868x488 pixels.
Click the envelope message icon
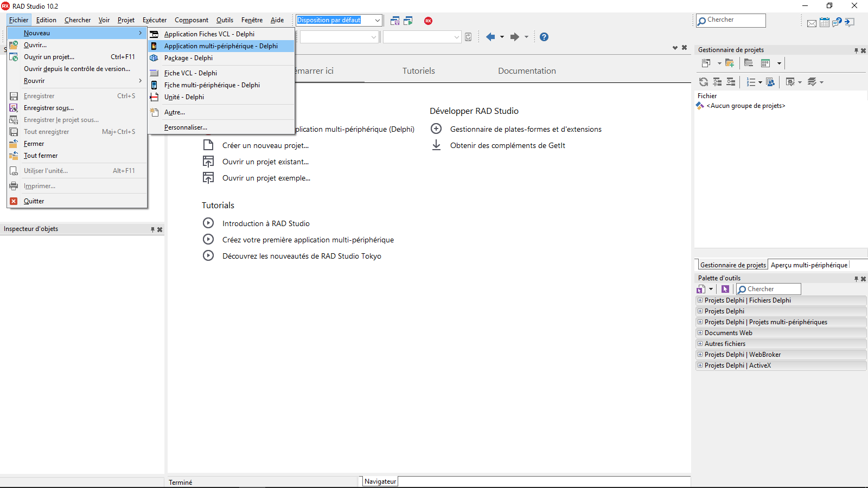tap(812, 23)
